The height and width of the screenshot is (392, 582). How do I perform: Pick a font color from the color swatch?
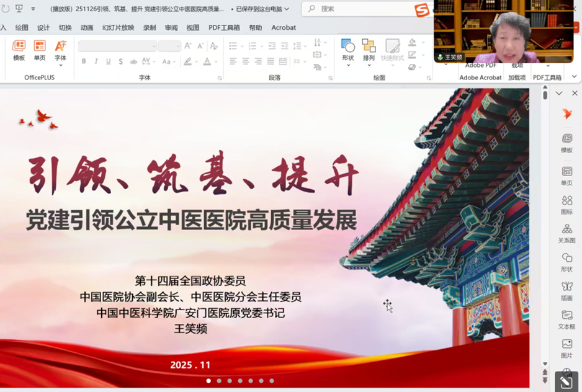pos(207,61)
